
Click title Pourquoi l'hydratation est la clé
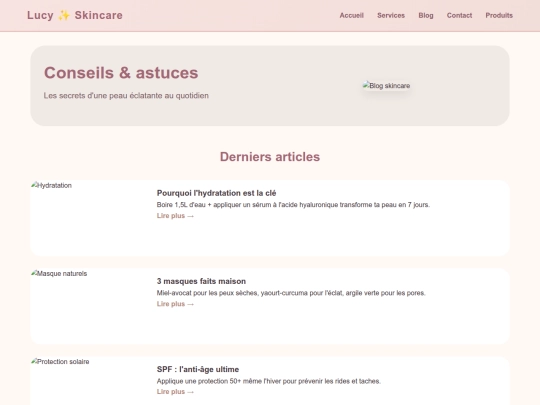[x=216, y=193]
